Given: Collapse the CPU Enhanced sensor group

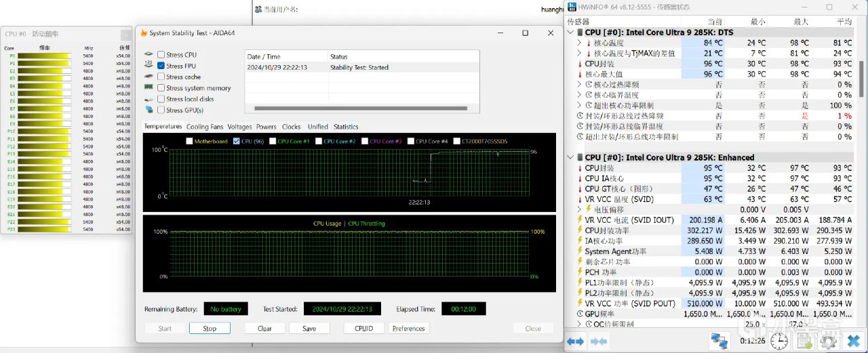Looking at the screenshot, I should coord(571,157).
